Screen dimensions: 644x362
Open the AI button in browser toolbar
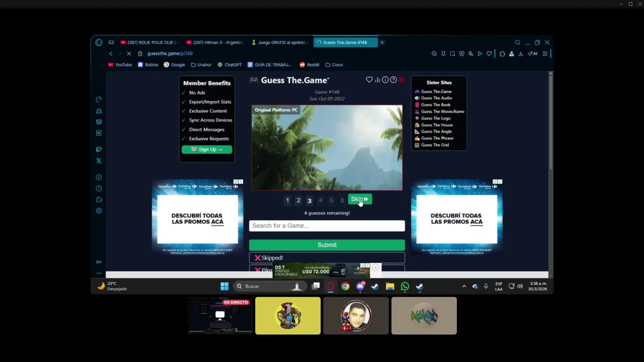[x=532, y=54]
